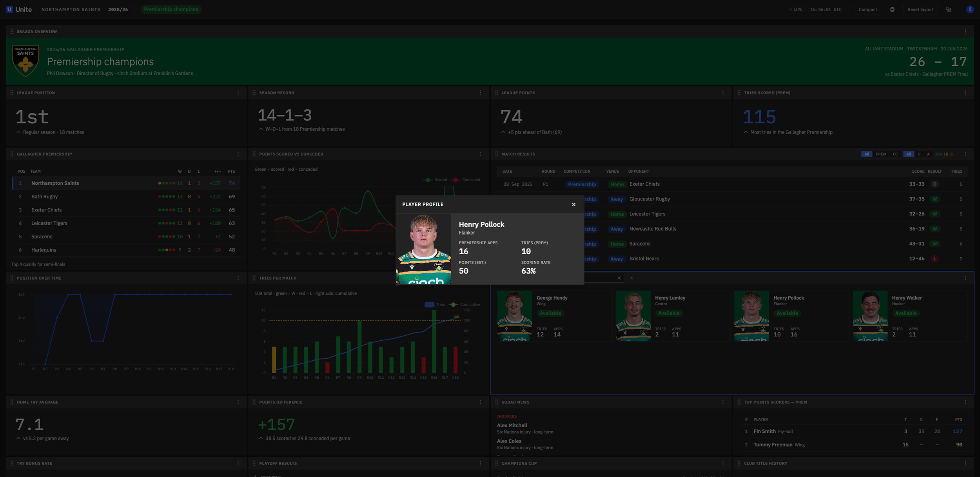Open the Match Results panel options menu
Viewport: 980px width, 477px height.
[x=965, y=154]
